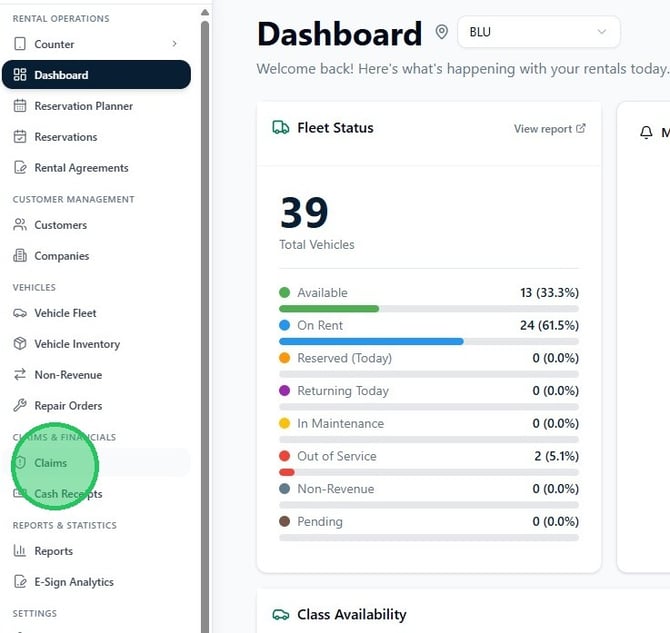
Task: Select the Dashboard menu item
Action: [x=96, y=75]
